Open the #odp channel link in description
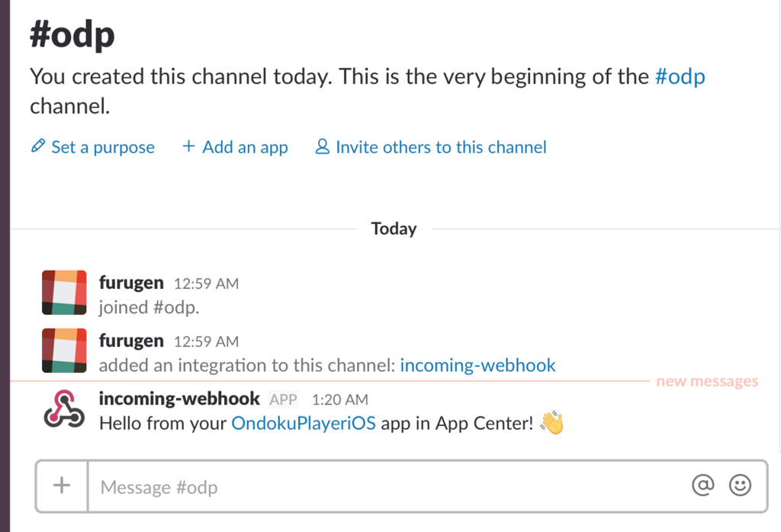The image size is (781, 532). [x=680, y=77]
